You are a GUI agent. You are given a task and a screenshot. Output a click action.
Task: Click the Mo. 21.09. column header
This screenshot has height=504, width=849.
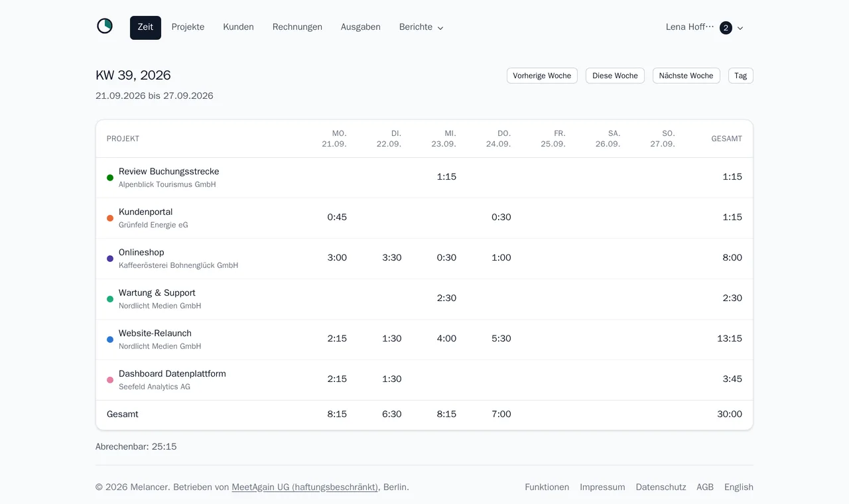tap(334, 139)
